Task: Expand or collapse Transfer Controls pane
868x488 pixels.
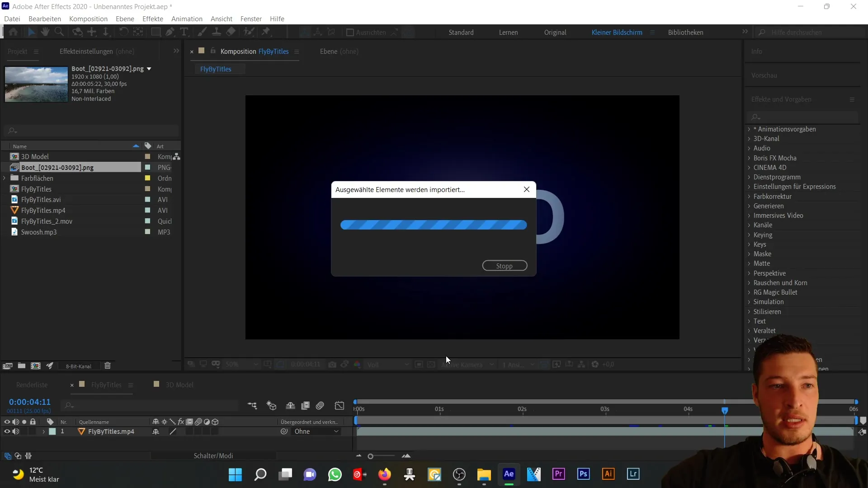Action: (18, 456)
